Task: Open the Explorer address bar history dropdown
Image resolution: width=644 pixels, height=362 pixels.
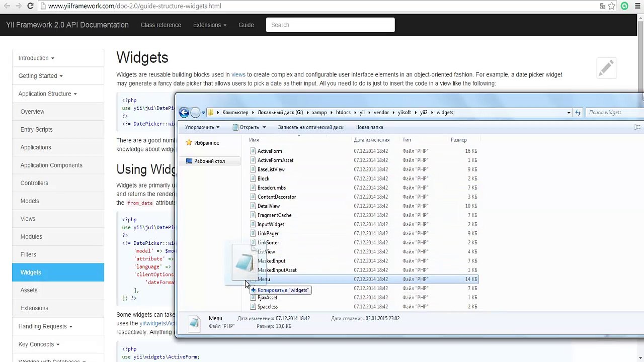Action: (x=569, y=113)
